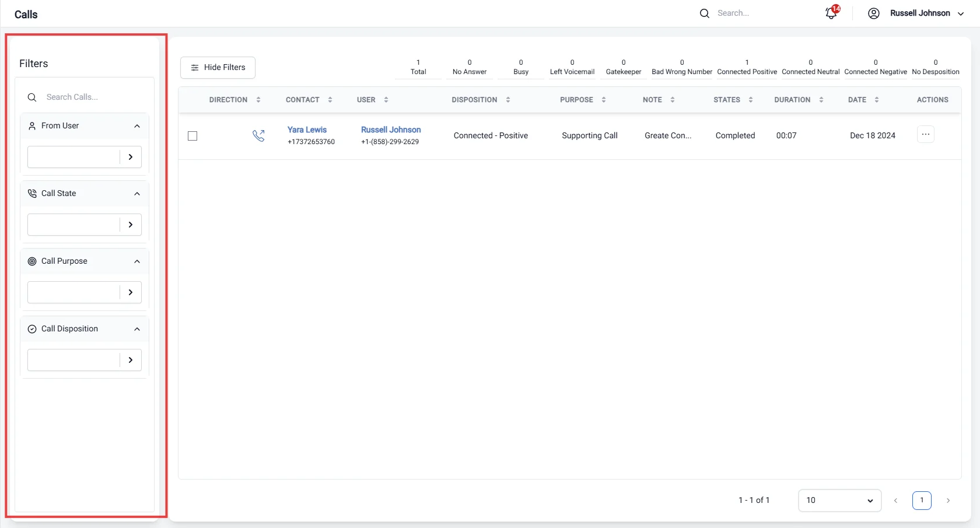Image resolution: width=980 pixels, height=528 pixels.
Task: Select the No Desposition tab
Action: point(936,67)
